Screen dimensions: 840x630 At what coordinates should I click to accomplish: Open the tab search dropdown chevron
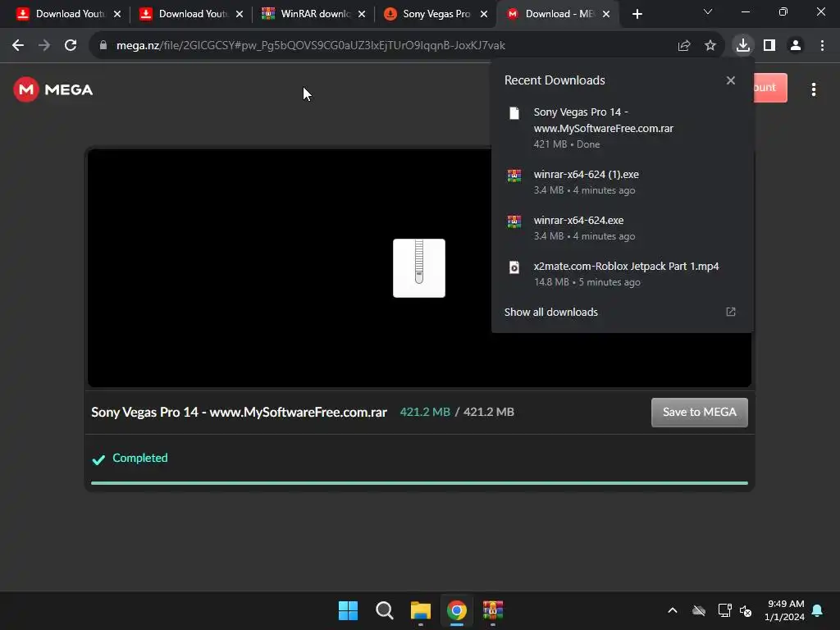coord(708,11)
